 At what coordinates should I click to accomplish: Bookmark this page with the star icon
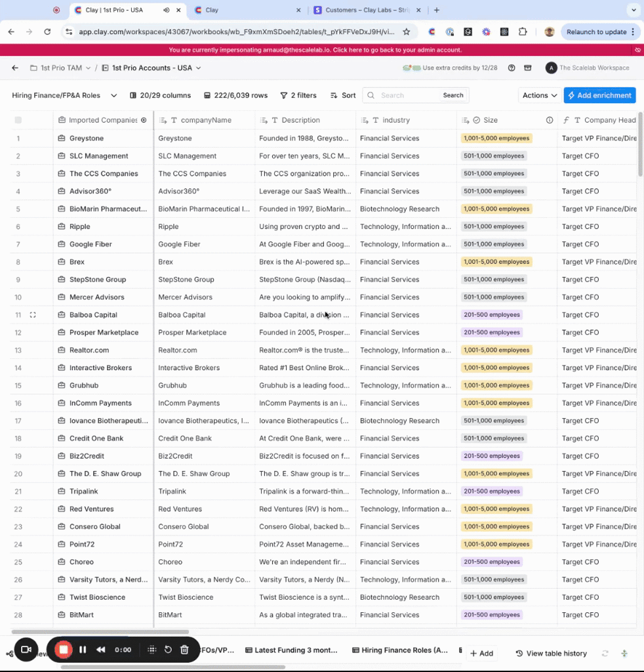[x=407, y=31]
